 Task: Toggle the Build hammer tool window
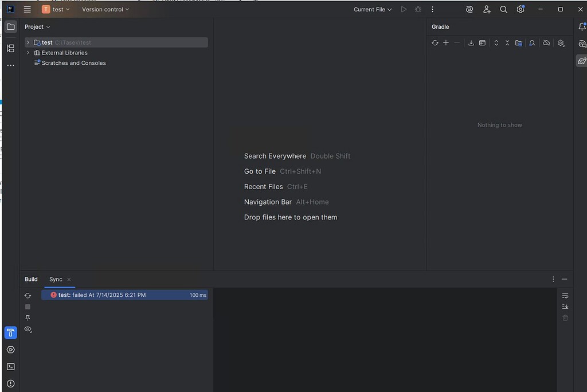pos(11,332)
